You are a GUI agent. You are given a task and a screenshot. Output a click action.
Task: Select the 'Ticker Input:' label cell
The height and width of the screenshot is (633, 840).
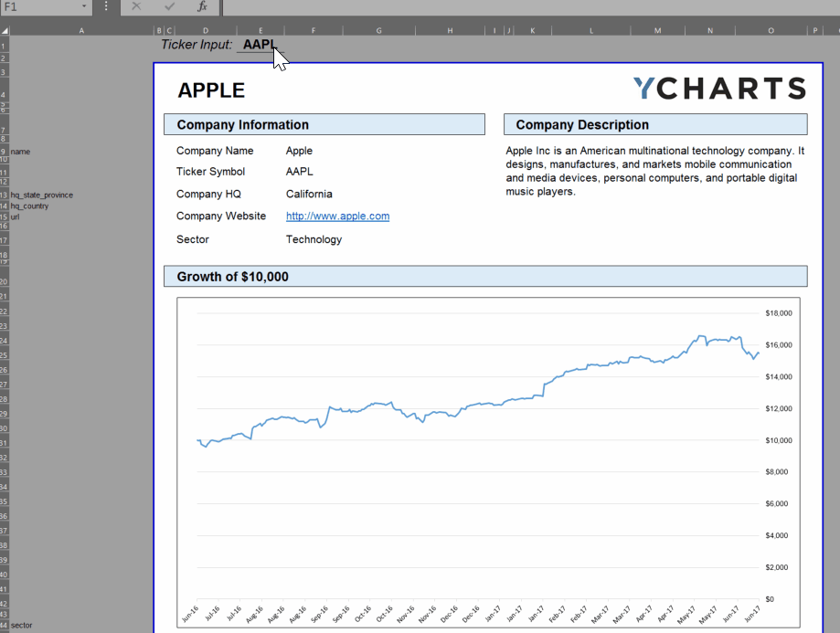[197, 45]
